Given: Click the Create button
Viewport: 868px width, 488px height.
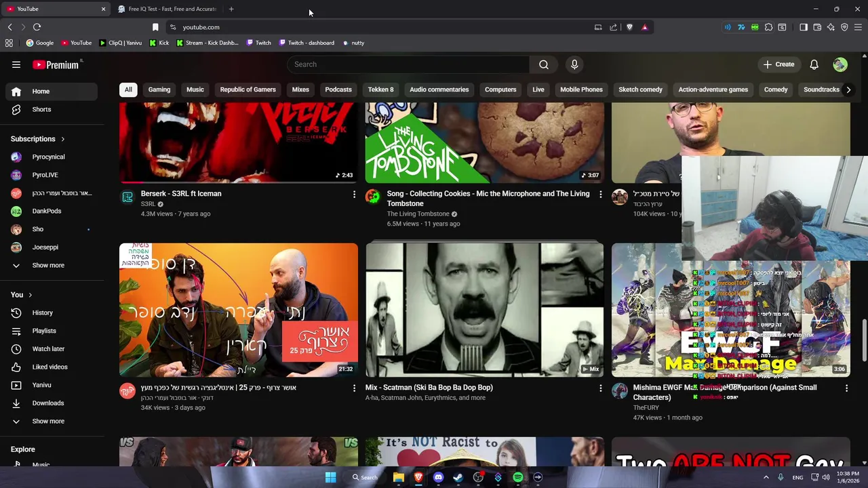Looking at the screenshot, I should tap(778, 64).
